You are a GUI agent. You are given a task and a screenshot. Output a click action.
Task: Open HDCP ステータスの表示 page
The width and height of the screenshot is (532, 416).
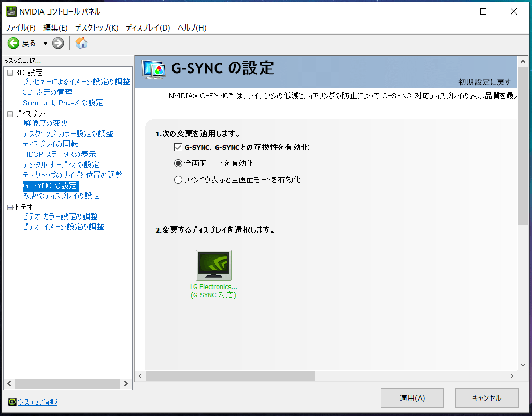pos(60,154)
